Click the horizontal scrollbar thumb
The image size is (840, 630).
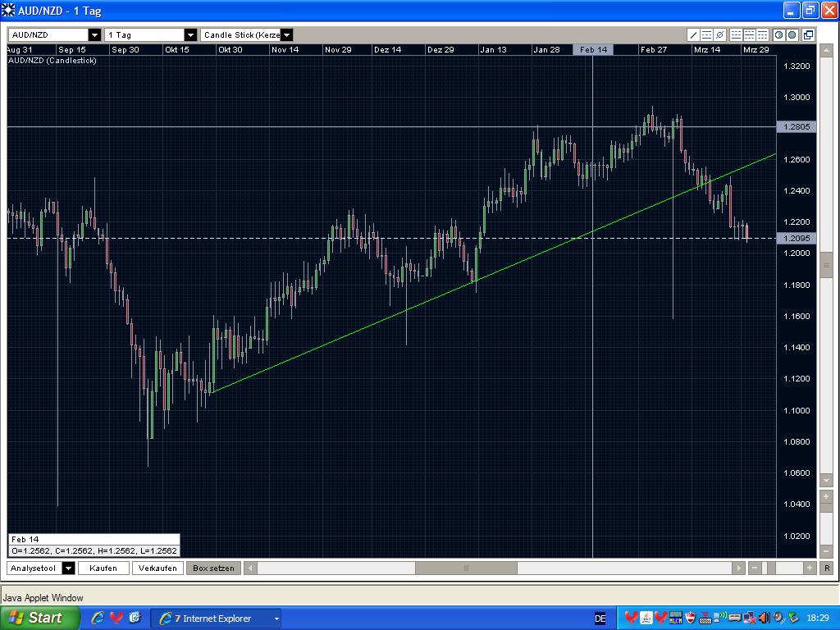click(x=466, y=568)
